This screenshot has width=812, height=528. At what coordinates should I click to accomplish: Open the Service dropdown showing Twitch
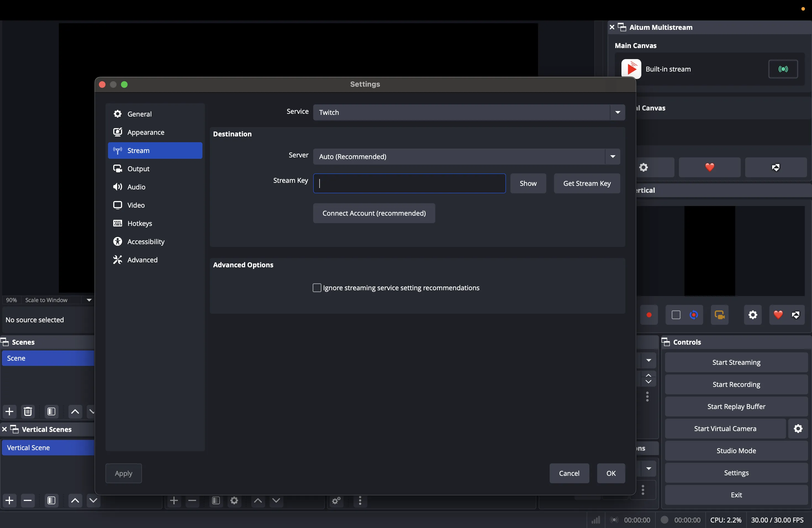click(469, 113)
